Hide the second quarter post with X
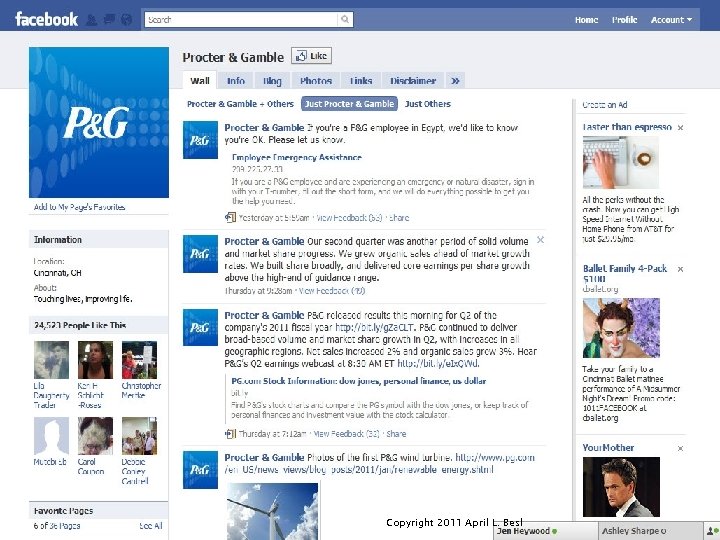The width and height of the screenshot is (720, 540). (540, 240)
